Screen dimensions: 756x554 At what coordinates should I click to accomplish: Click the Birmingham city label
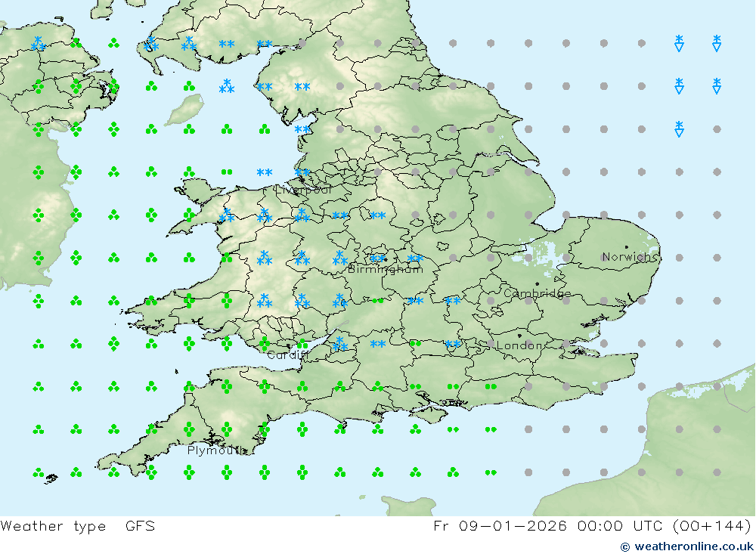pyautogui.click(x=386, y=269)
